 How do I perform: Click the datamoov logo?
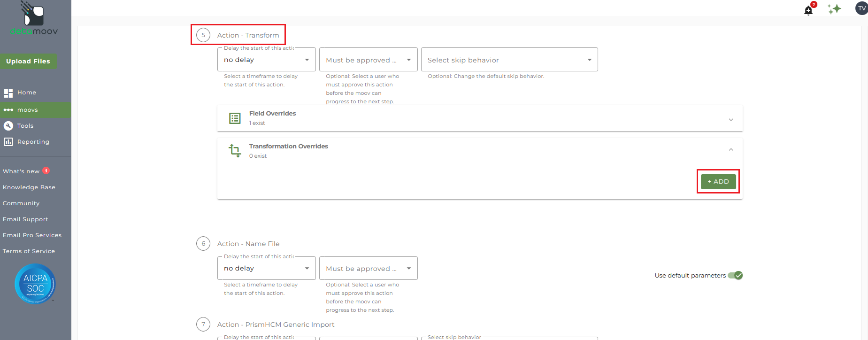34,18
